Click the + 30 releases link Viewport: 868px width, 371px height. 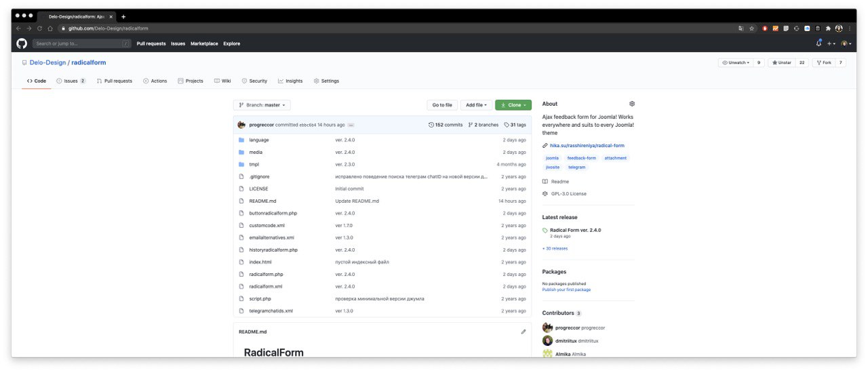tap(555, 248)
